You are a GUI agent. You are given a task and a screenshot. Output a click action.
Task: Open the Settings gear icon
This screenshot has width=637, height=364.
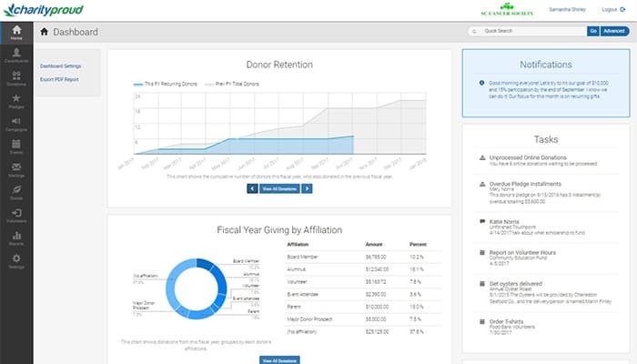16,261
